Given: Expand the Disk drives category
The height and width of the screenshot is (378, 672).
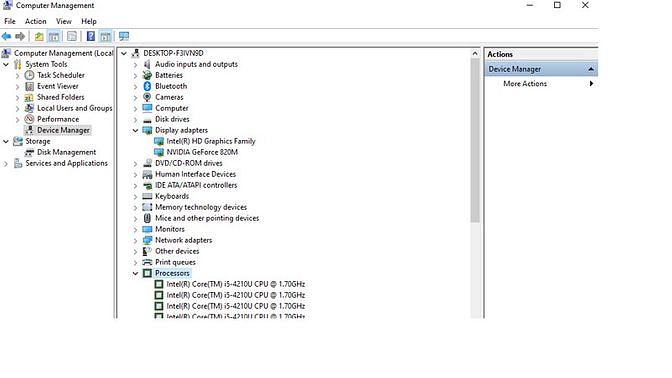Looking at the screenshot, I should [x=135, y=120].
